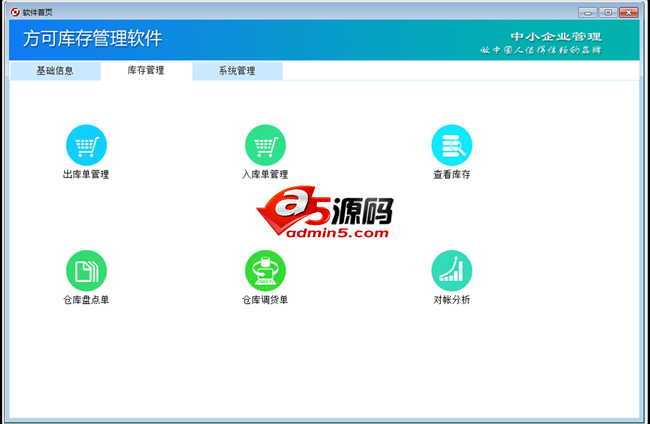Click the 仓库盘点单 text label
This screenshot has width=650, height=424.
tap(86, 300)
